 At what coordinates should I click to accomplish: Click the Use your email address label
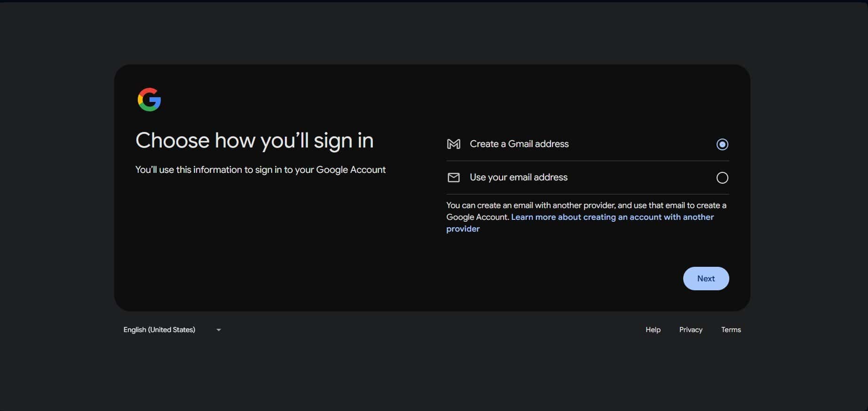pos(519,177)
